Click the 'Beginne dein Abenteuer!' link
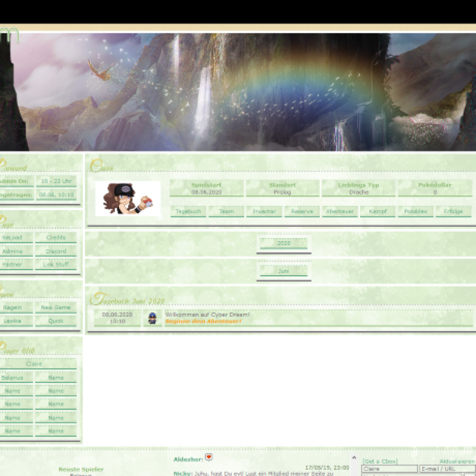Viewport: 476px width, 476px height. (x=203, y=322)
